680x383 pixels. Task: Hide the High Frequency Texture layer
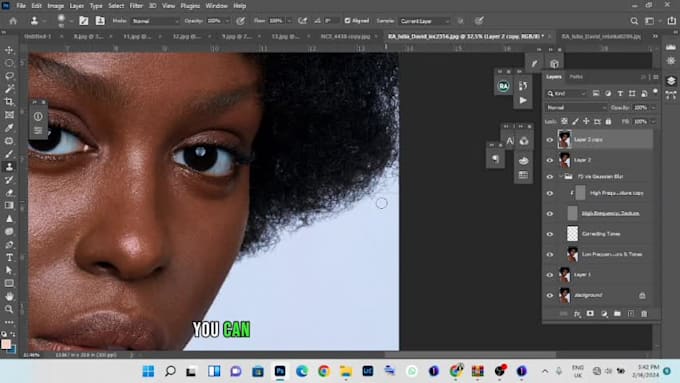[x=550, y=214]
